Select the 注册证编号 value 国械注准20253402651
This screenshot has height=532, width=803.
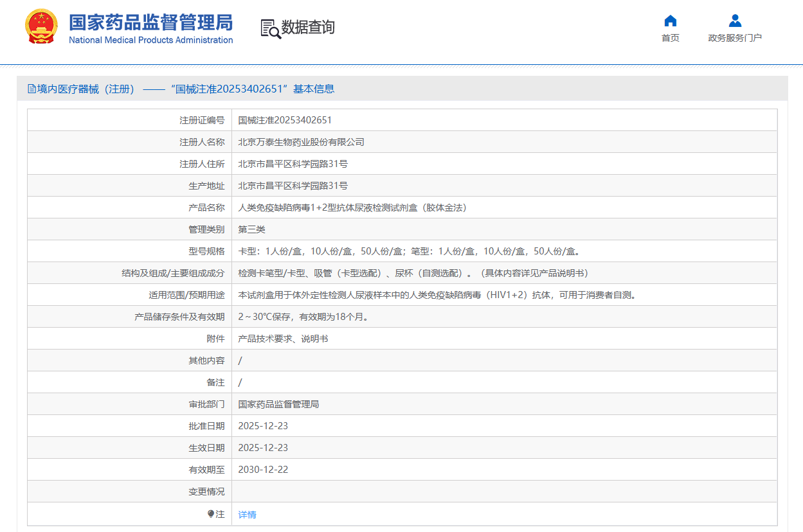click(285, 120)
